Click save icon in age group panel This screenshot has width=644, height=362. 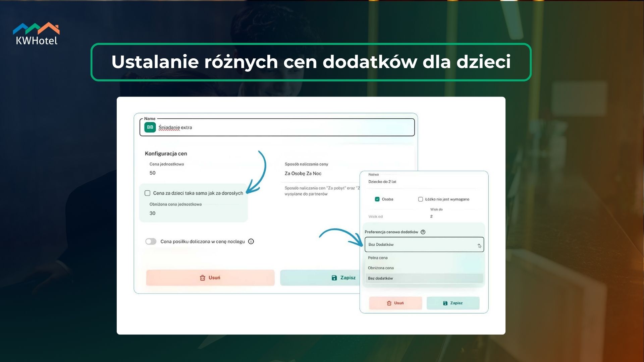point(445,303)
